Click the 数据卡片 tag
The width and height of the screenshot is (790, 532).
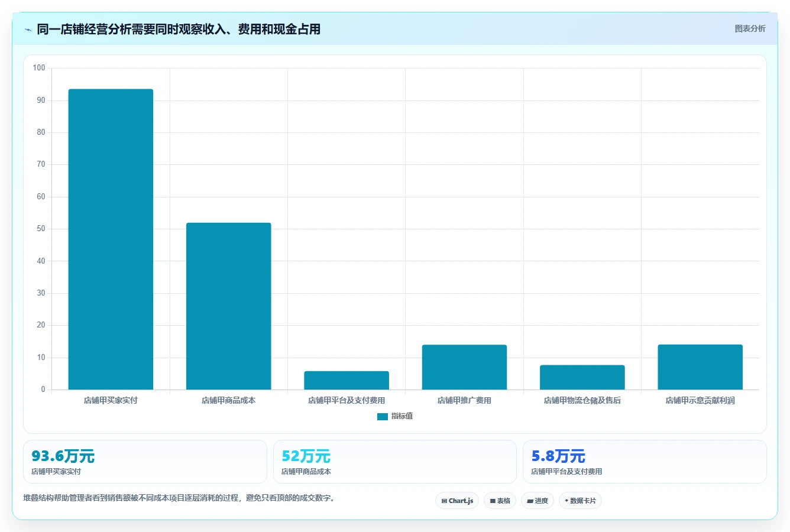[580, 501]
